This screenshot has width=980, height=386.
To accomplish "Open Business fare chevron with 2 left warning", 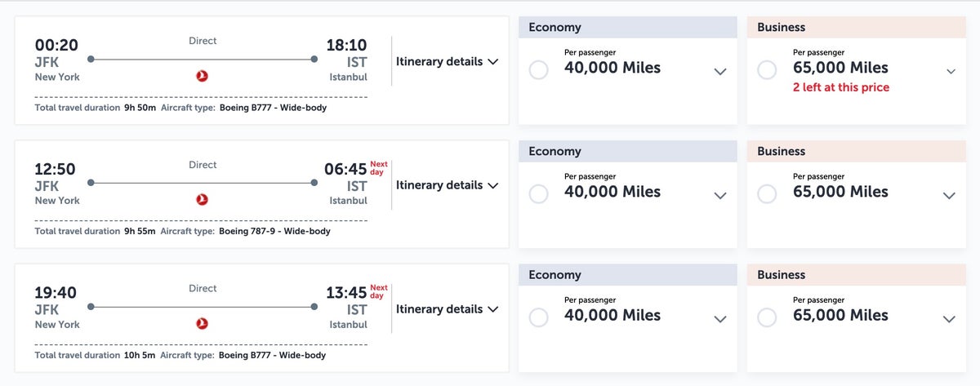I will pos(951,72).
